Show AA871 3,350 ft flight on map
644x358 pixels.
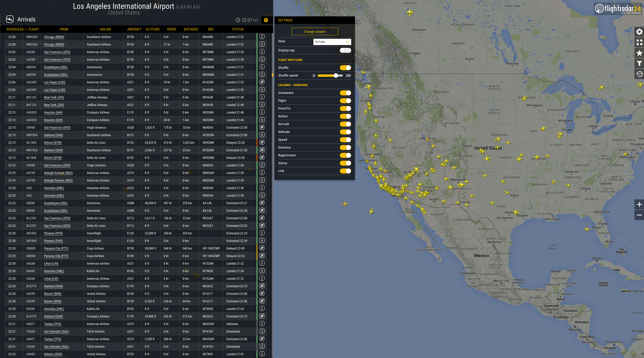(x=262, y=339)
